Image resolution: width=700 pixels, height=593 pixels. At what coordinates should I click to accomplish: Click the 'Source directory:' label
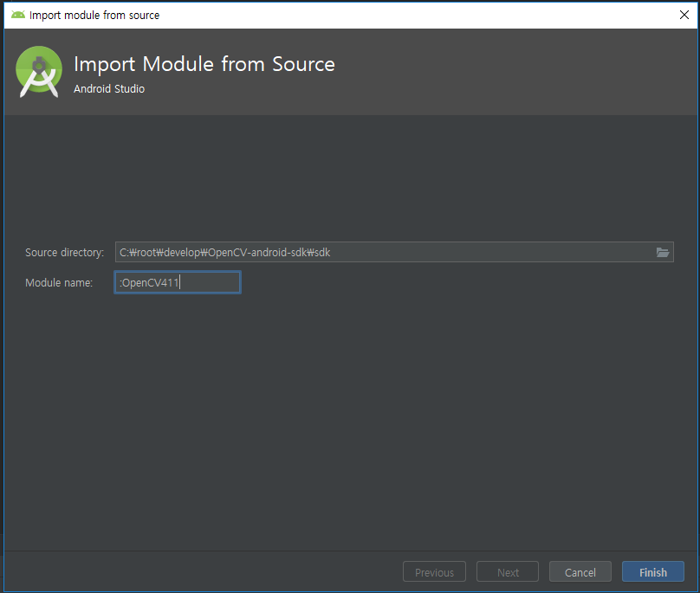pyautogui.click(x=65, y=253)
